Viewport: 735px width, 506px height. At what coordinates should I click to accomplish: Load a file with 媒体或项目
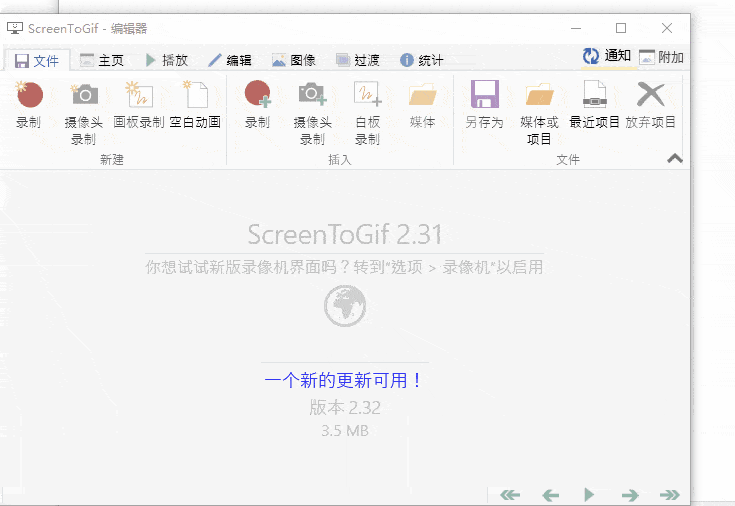pos(539,113)
